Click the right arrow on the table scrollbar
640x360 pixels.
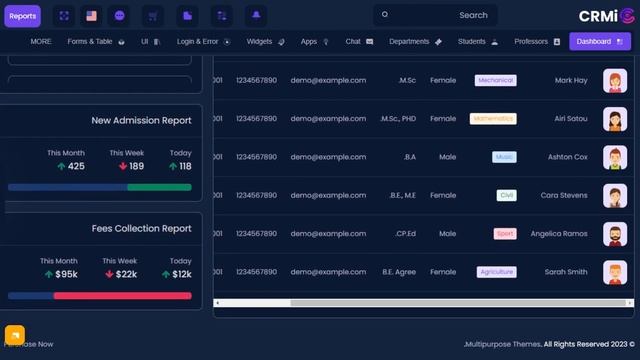tap(630, 303)
